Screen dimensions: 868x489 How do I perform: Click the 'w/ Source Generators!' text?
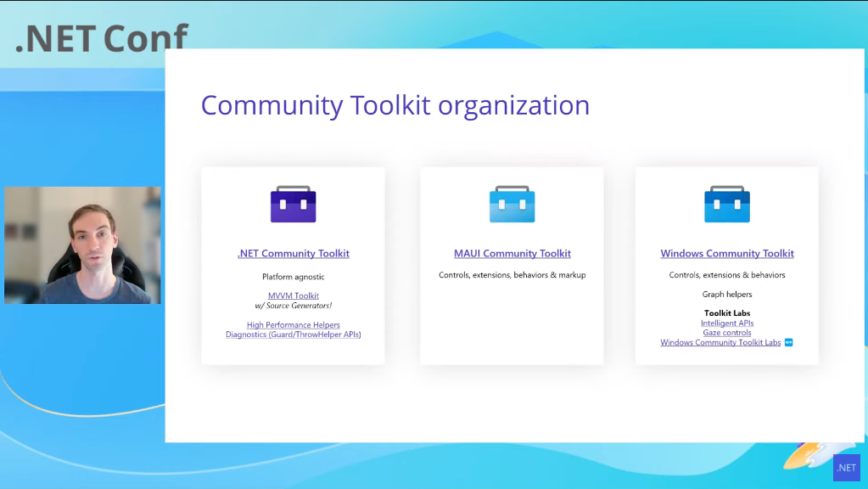(294, 306)
